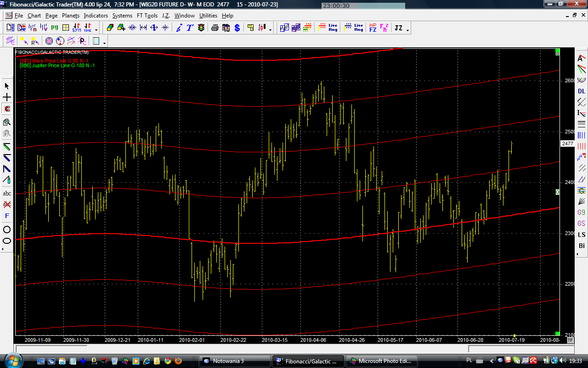The width and height of the screenshot is (588, 368).
Task: Click the bullseye target icon
Action: point(49,41)
